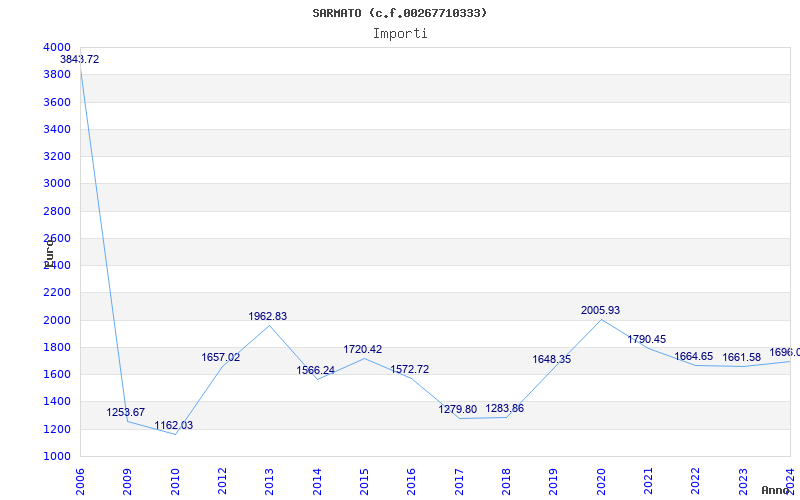Screen dimensions: 800x500
Task: Click the 1162.03 value label
Action: coord(174,425)
